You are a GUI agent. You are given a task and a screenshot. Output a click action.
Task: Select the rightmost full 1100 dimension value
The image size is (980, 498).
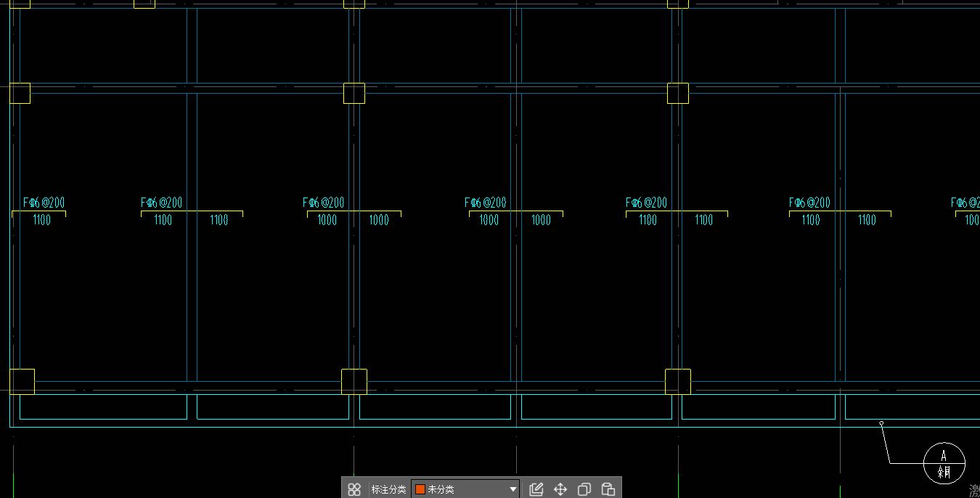pyautogui.click(x=867, y=220)
